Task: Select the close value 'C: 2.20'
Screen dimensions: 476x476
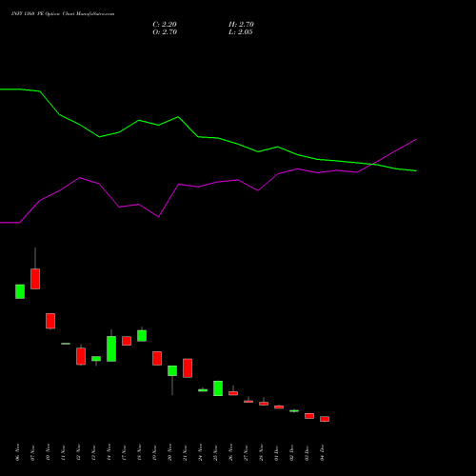Action: tap(165, 25)
